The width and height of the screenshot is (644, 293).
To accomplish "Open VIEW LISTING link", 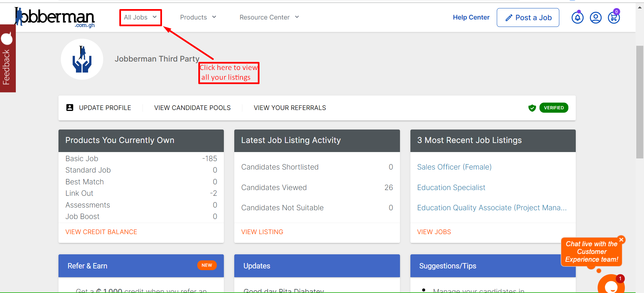I will point(262,232).
